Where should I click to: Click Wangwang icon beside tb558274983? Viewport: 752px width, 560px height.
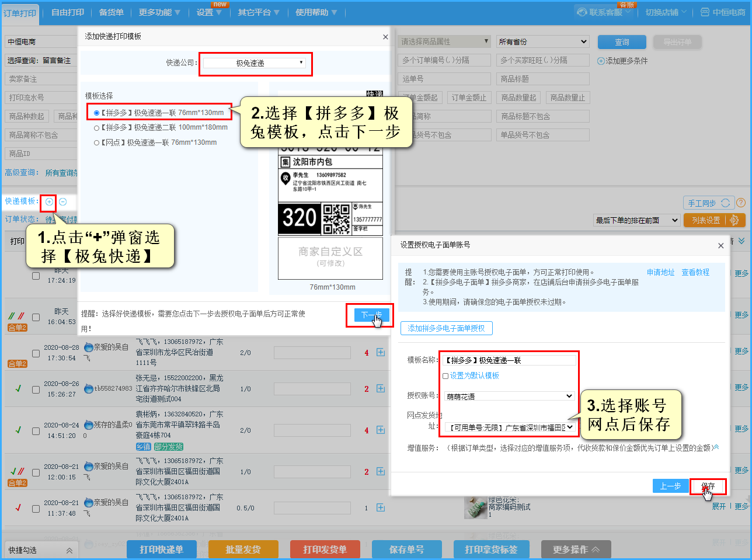pos(89,388)
